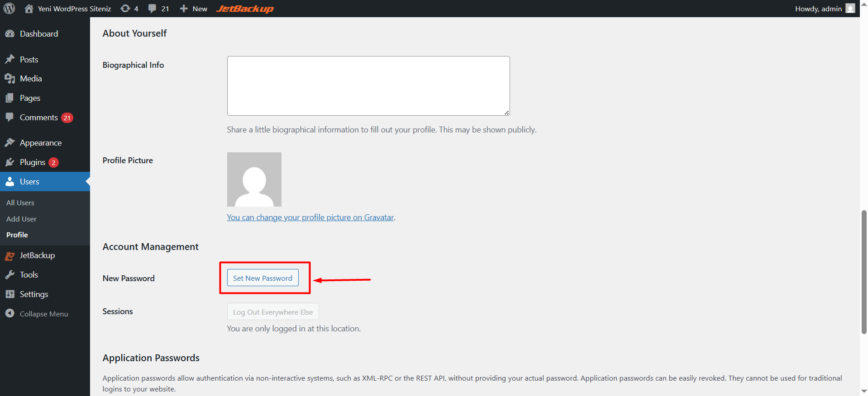868x396 pixels.
Task: Click the Plugins plug icon
Action: [10, 162]
